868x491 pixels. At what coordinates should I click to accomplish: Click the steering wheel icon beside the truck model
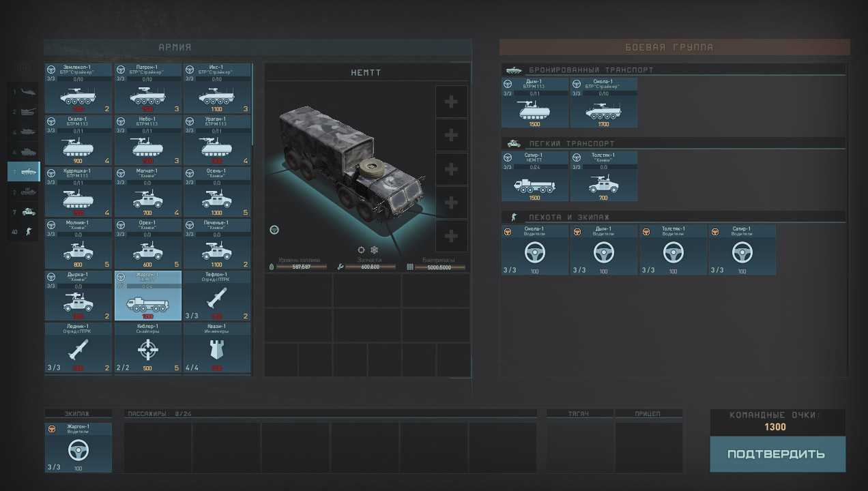pyautogui.click(x=274, y=230)
